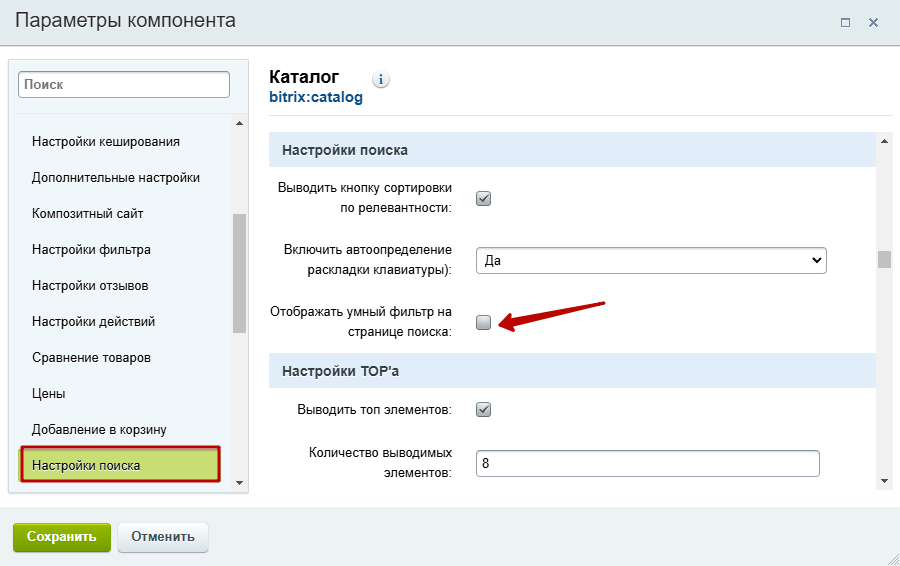Click the left list scrollbar thumb
This screenshot has height=566, width=900.
tap(239, 274)
